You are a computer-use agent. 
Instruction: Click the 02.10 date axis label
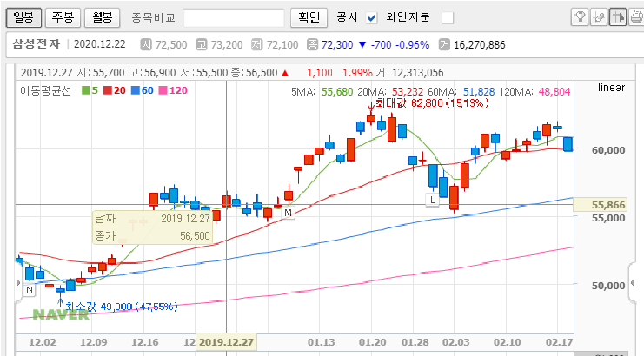pos(508,342)
